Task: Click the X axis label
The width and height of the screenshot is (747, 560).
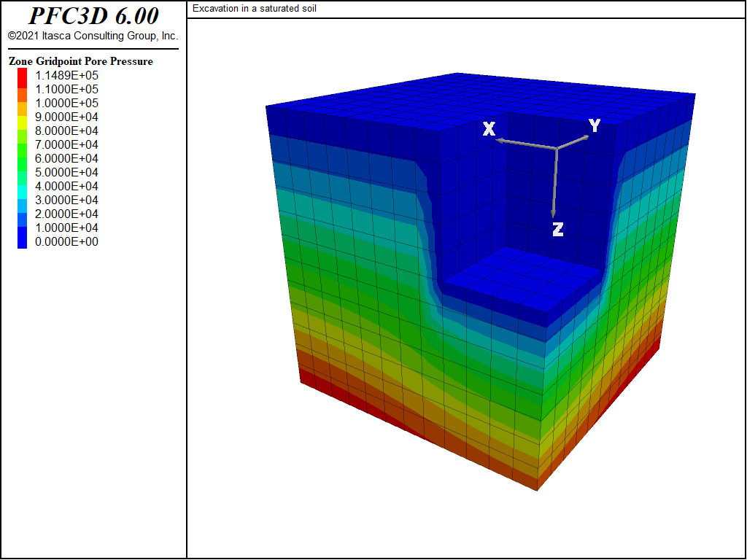Action: [x=489, y=129]
